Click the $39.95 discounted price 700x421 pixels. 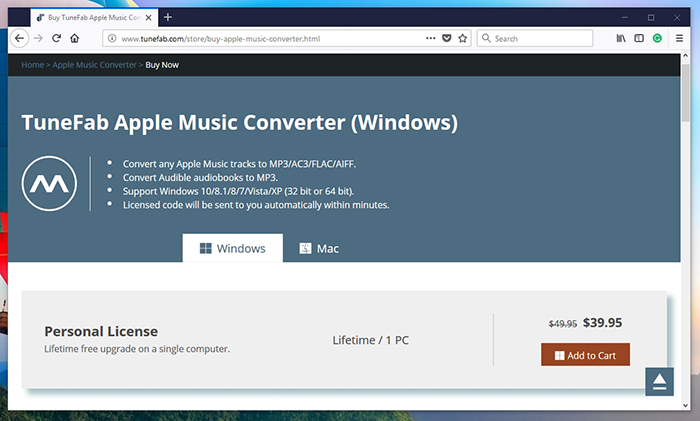pos(602,322)
